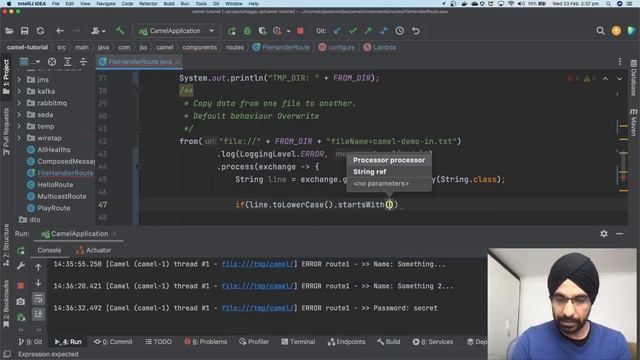The width and height of the screenshot is (640, 360).
Task: Collapse all icon in Project panel
Action: pos(83,62)
